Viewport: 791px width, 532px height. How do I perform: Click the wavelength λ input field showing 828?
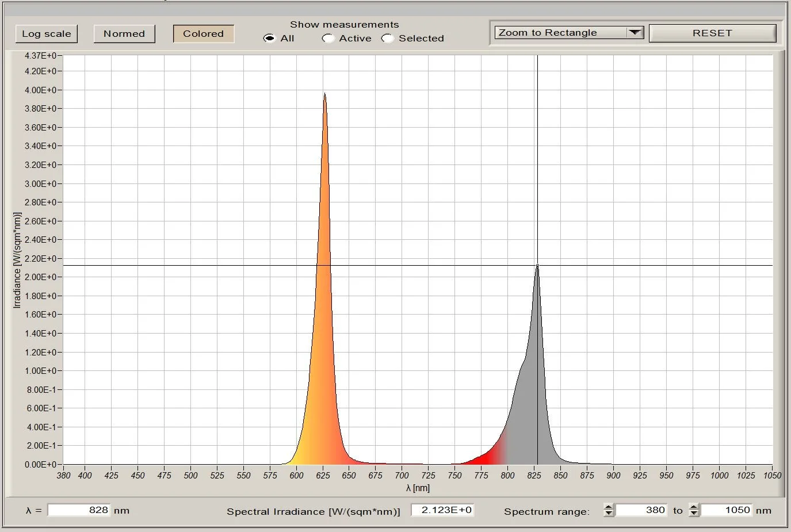pyautogui.click(x=79, y=510)
